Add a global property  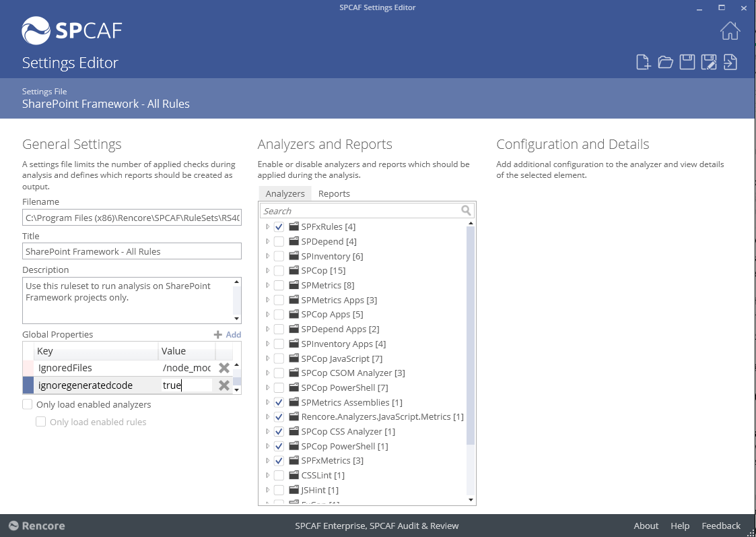click(x=227, y=334)
